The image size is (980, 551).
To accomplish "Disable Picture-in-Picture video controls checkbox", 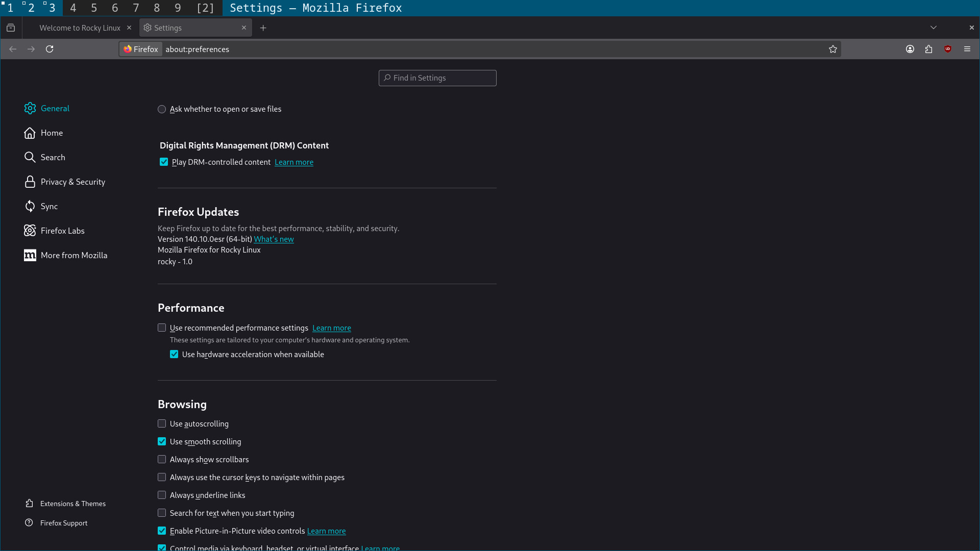I will tap(162, 531).
